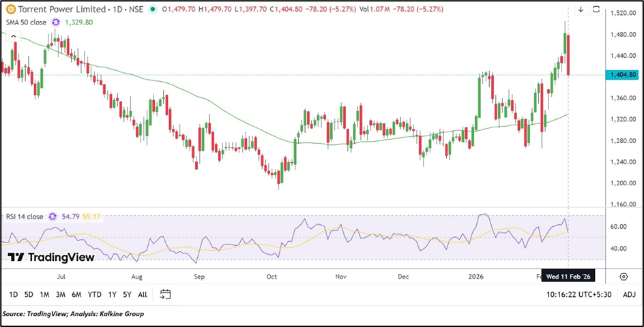Image resolution: width=644 pixels, height=327 pixels.
Task: Open chart settings gear near time axis
Action: coord(624,277)
